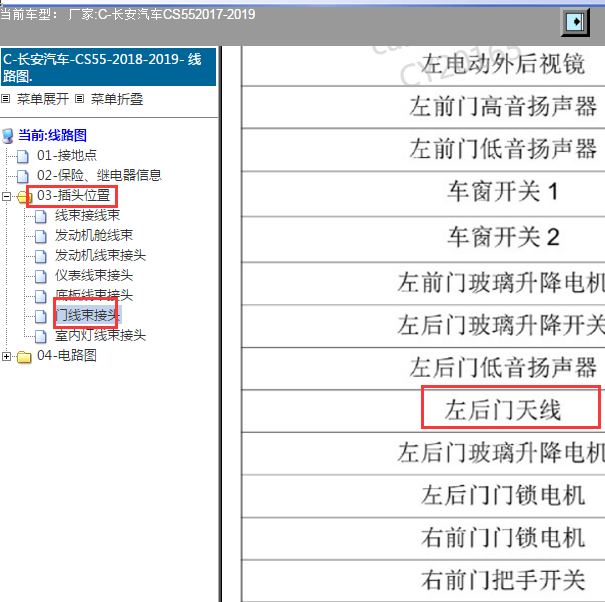
Task: Click the 左后门天线 row
Action: click(423, 411)
